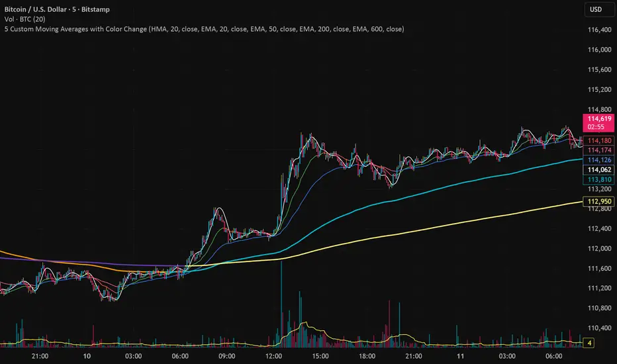This screenshot has height=364, width=617.
Task: Click the volume value label 4
Action: coord(589,343)
